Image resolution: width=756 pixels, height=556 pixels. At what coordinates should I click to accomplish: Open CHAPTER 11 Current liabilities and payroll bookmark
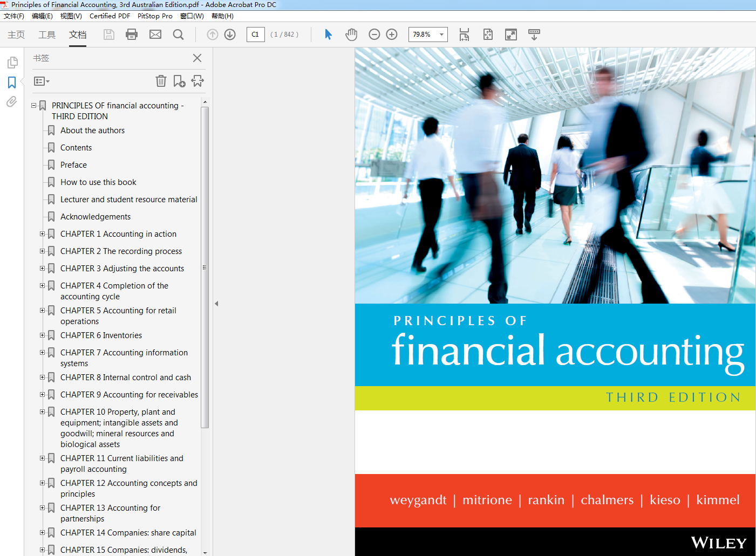click(x=122, y=464)
